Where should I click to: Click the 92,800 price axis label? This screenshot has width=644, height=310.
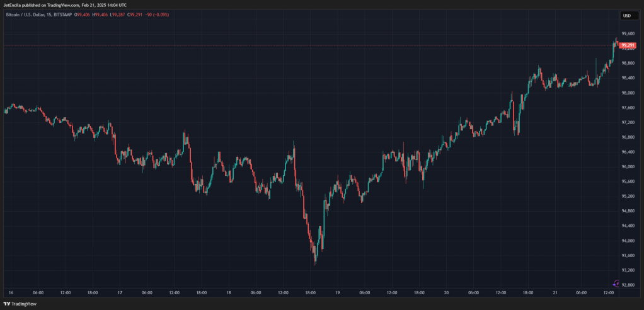(628, 285)
